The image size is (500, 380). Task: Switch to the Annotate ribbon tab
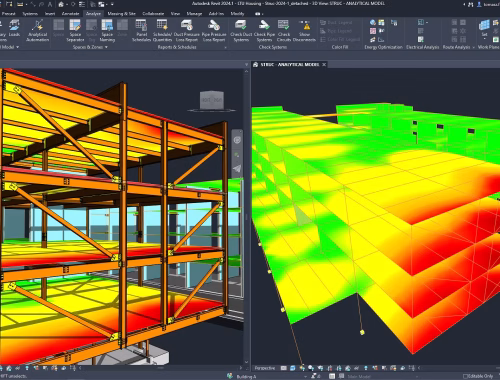pos(70,14)
